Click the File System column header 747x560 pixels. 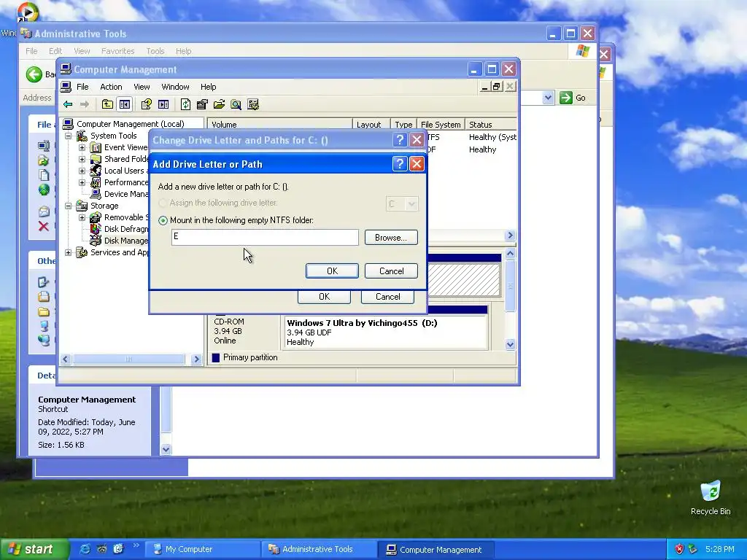pyautogui.click(x=441, y=124)
